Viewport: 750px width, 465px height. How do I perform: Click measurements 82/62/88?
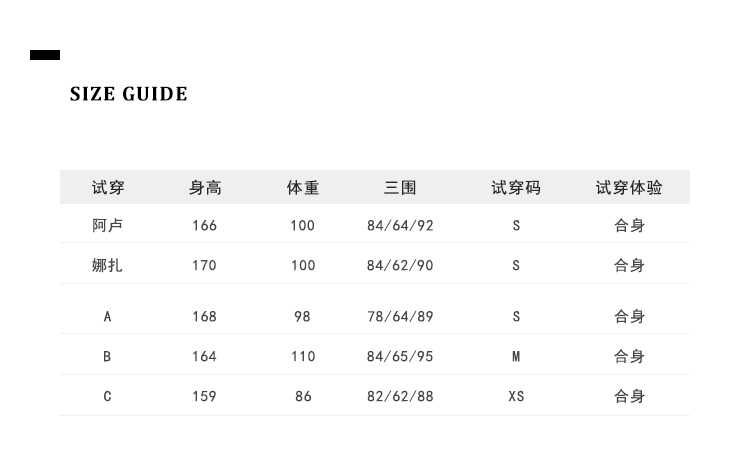coord(400,396)
